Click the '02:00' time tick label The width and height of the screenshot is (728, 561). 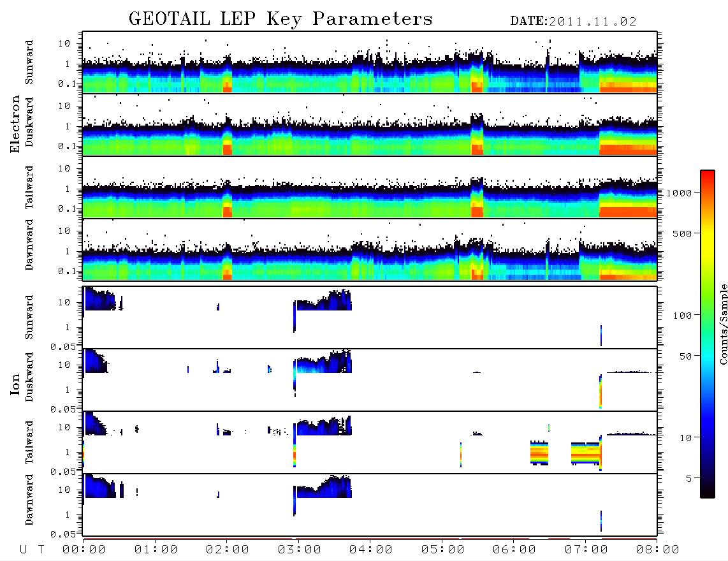click(x=228, y=550)
